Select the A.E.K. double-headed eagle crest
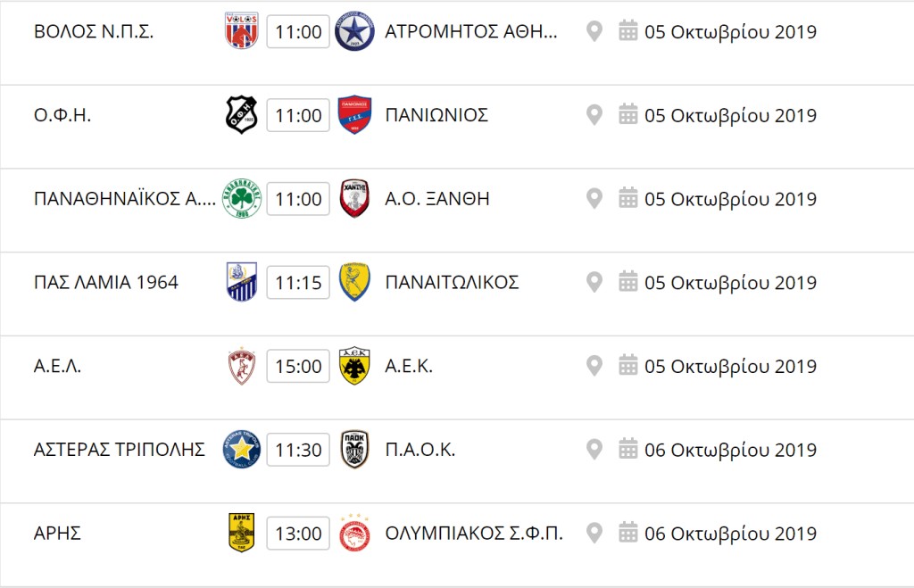This screenshot has height=588, width=914. point(354,366)
